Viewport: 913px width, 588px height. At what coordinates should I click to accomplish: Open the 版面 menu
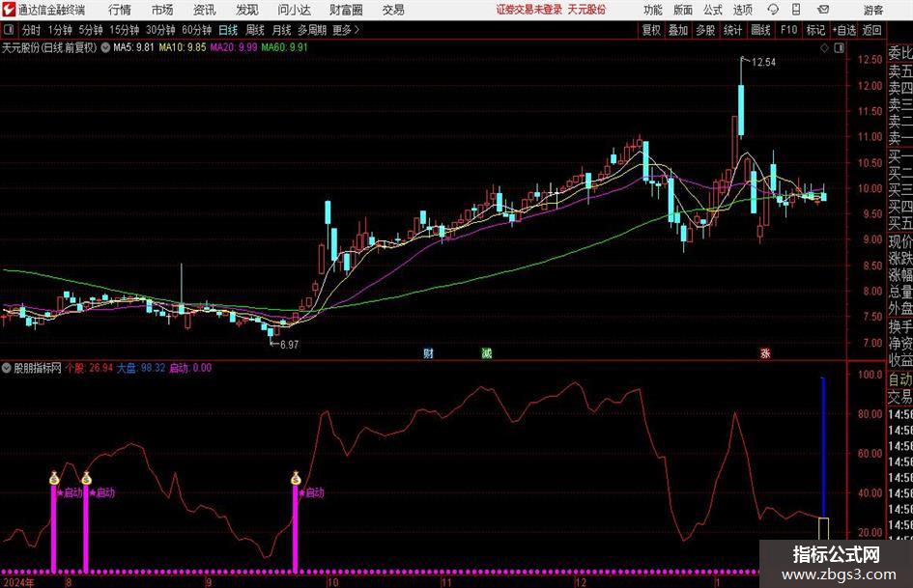pyautogui.click(x=683, y=10)
